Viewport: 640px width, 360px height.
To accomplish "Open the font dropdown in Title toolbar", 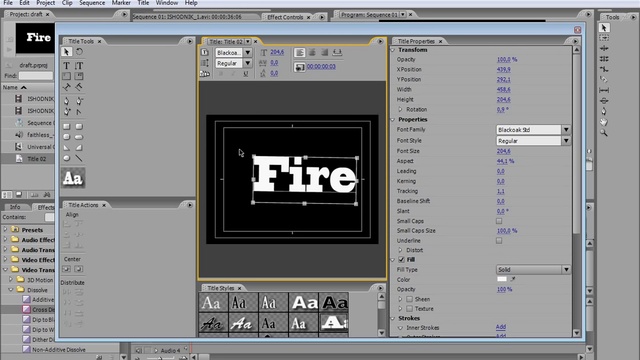I will pos(248,53).
